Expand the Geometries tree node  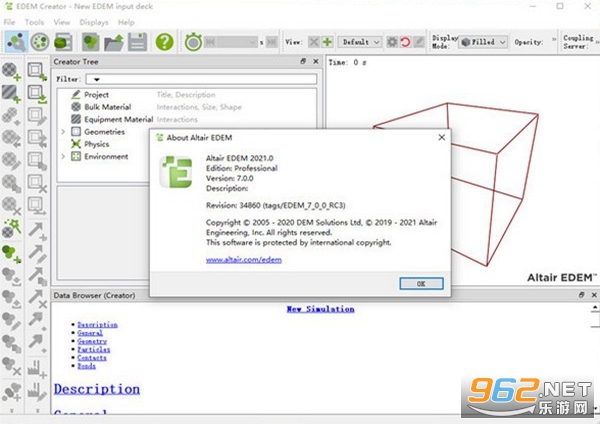coord(64,132)
